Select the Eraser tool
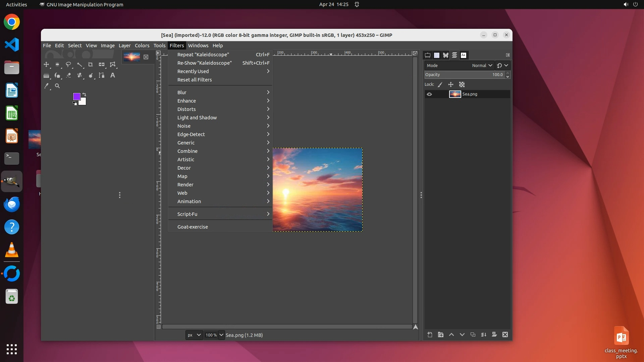The image size is (644, 362). pyautogui.click(x=68, y=75)
